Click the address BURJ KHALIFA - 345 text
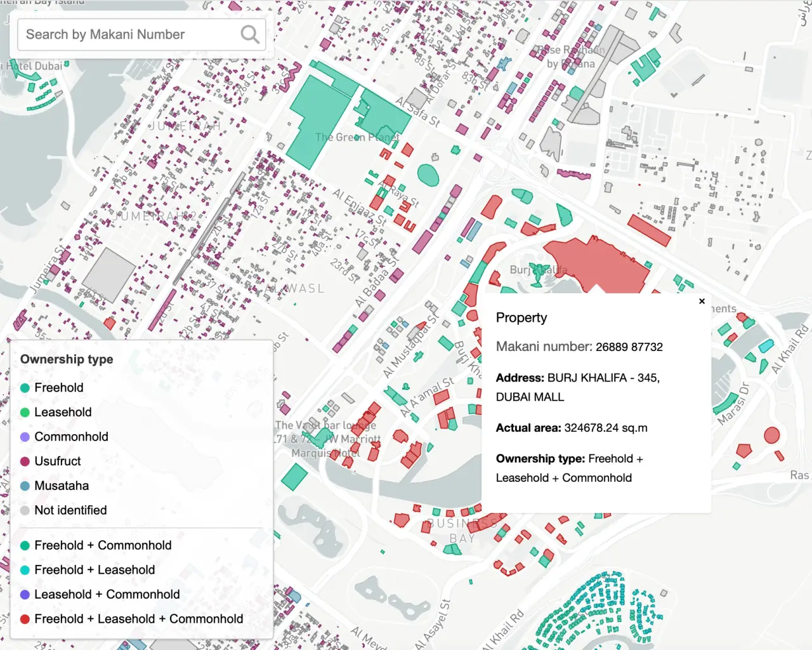812x650 pixels. click(x=603, y=378)
